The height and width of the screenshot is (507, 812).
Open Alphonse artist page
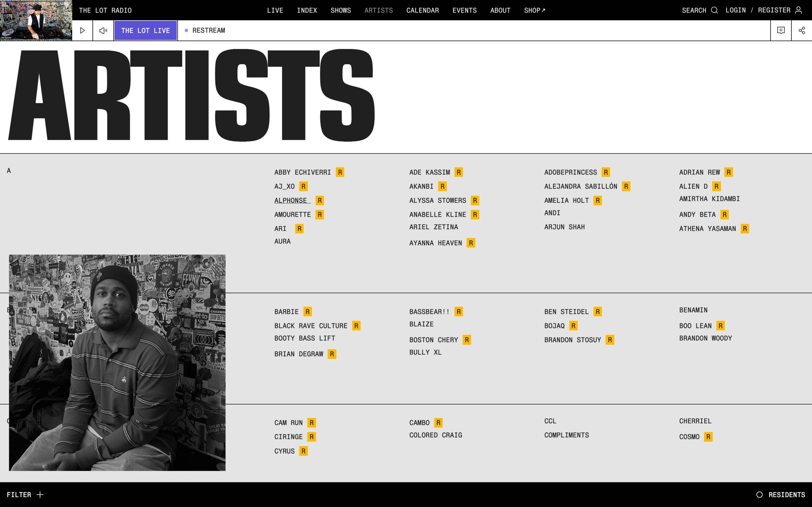[x=291, y=201]
